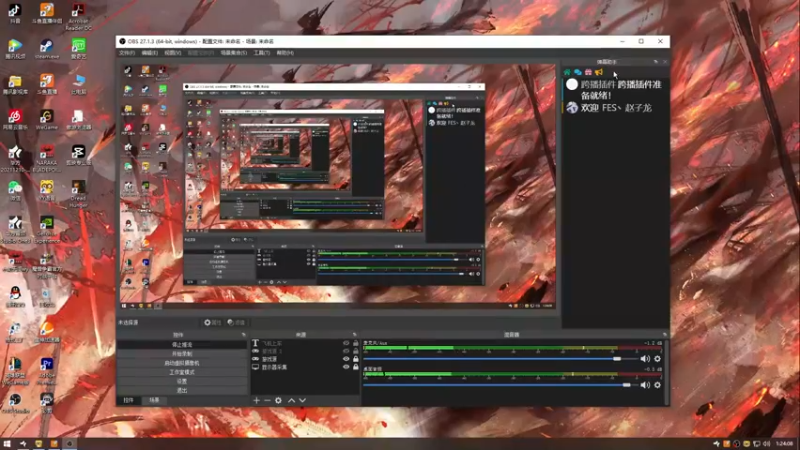
Task: Select the monitor icon of 显示器采集 source
Action: tap(255, 367)
